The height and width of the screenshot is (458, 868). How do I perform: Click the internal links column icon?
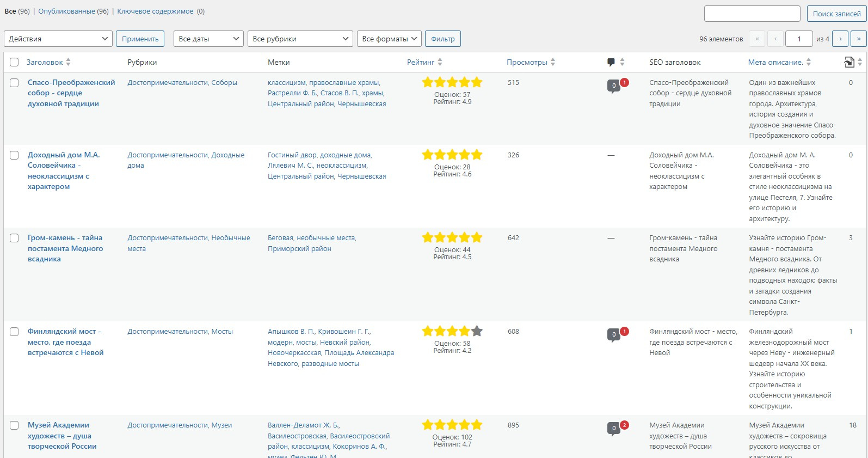tap(849, 62)
